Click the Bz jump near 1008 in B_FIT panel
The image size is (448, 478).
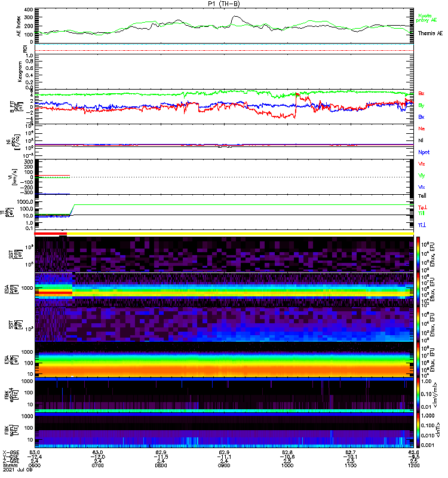click(295, 105)
